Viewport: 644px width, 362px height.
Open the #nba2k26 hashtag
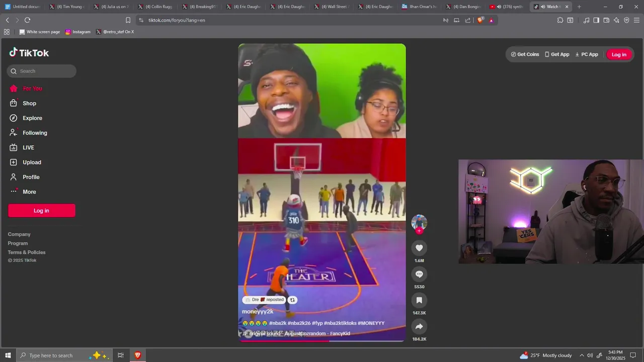(x=299, y=323)
